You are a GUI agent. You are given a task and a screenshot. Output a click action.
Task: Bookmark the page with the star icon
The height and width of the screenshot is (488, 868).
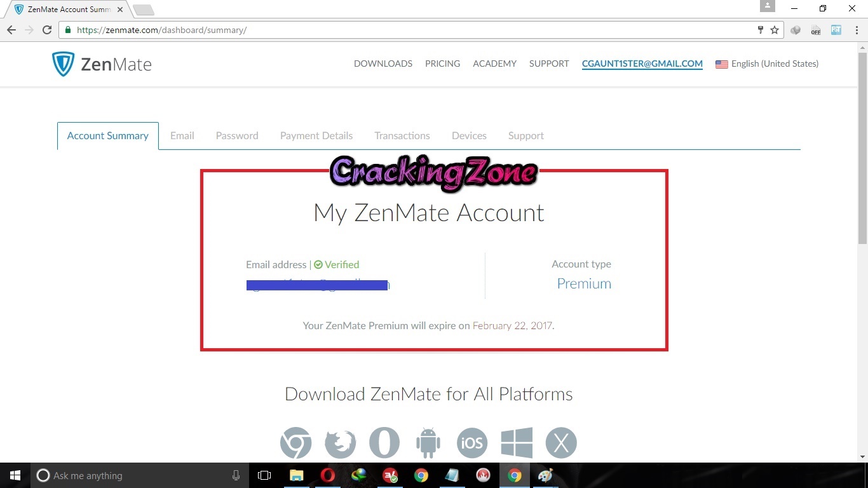click(x=775, y=30)
